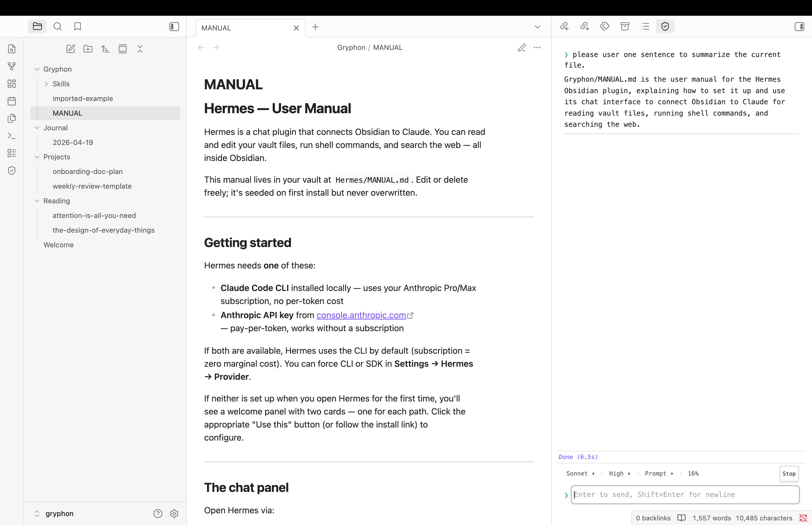This screenshot has height=525, width=812.
Task: Open the Prompt mode dropdown
Action: (659, 473)
